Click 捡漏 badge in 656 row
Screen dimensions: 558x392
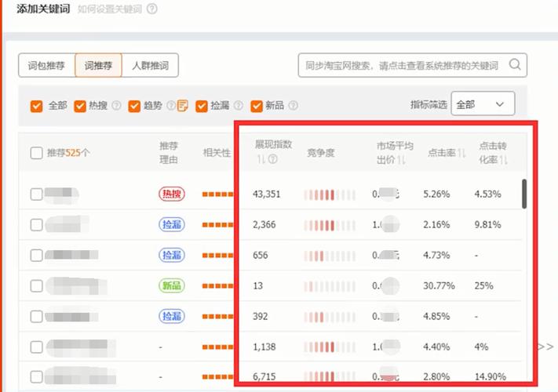(172, 255)
